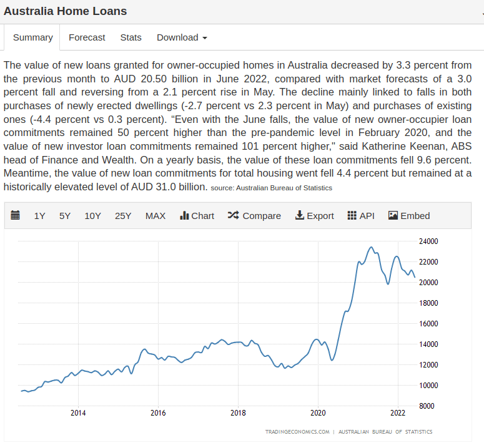The height and width of the screenshot is (448, 484).
Task: Click the source: Australian Bureau of Statistics text
Action: tap(271, 188)
